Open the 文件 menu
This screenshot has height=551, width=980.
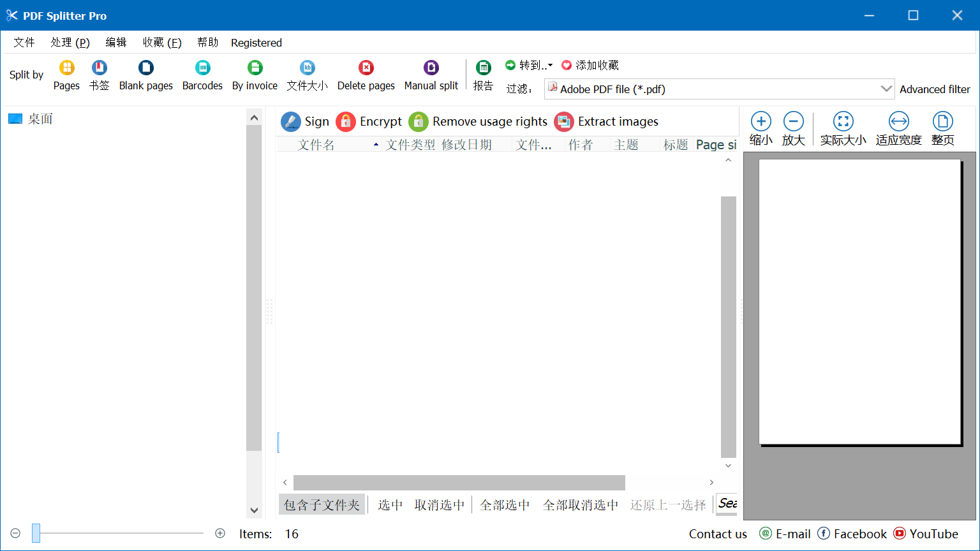click(24, 42)
